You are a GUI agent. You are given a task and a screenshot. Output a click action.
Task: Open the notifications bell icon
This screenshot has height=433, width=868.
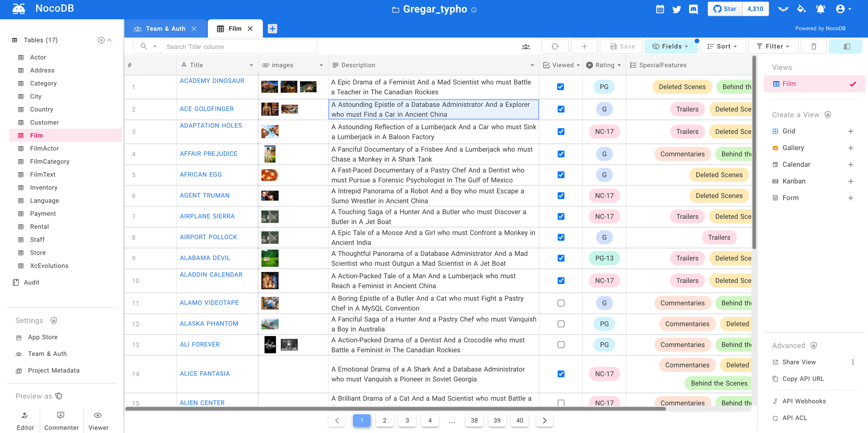coord(820,9)
